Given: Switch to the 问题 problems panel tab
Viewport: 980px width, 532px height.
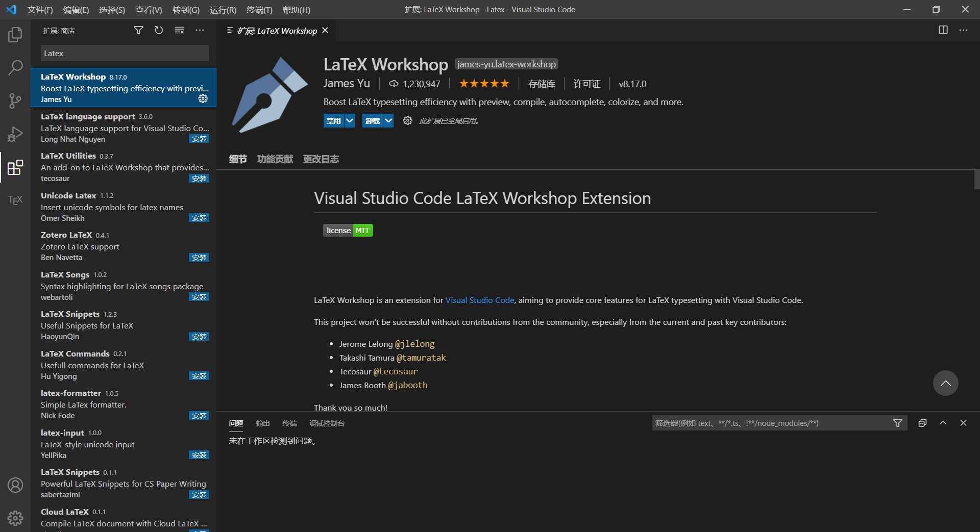Looking at the screenshot, I should [236, 423].
